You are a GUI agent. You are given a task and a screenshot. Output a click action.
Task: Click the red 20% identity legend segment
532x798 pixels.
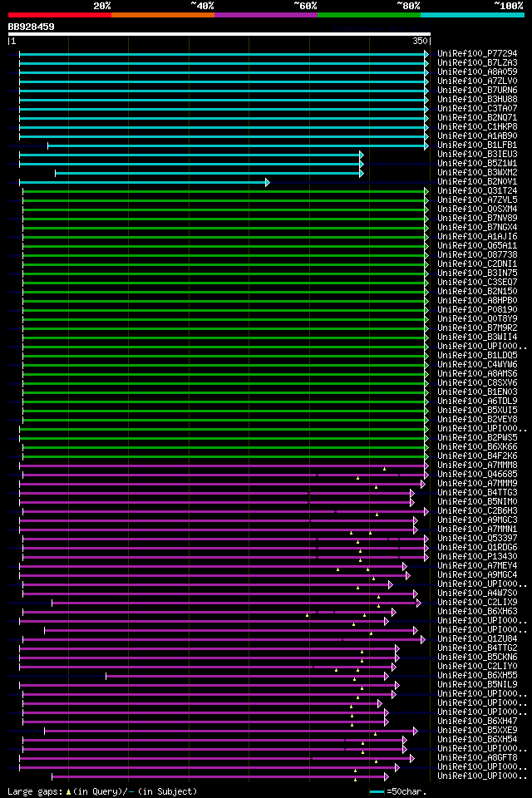coord(60,15)
